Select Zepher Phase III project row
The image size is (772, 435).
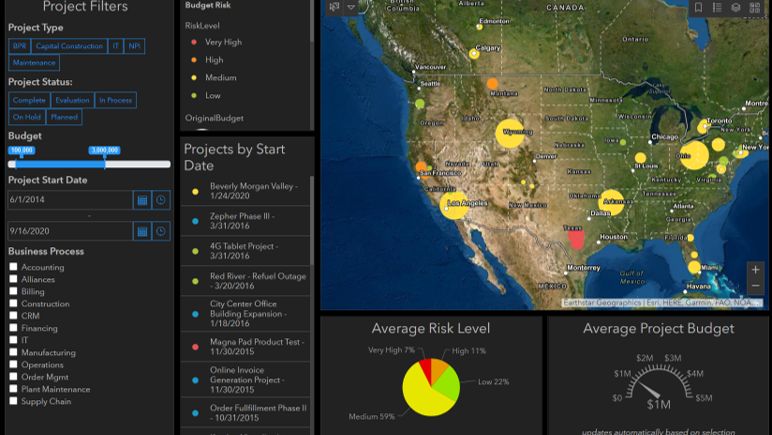tap(245, 221)
